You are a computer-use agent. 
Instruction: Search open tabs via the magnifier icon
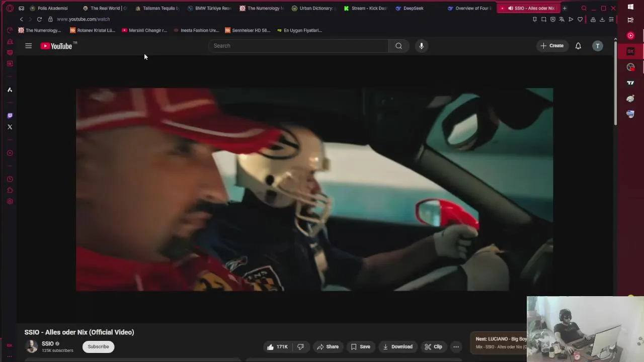584,8
